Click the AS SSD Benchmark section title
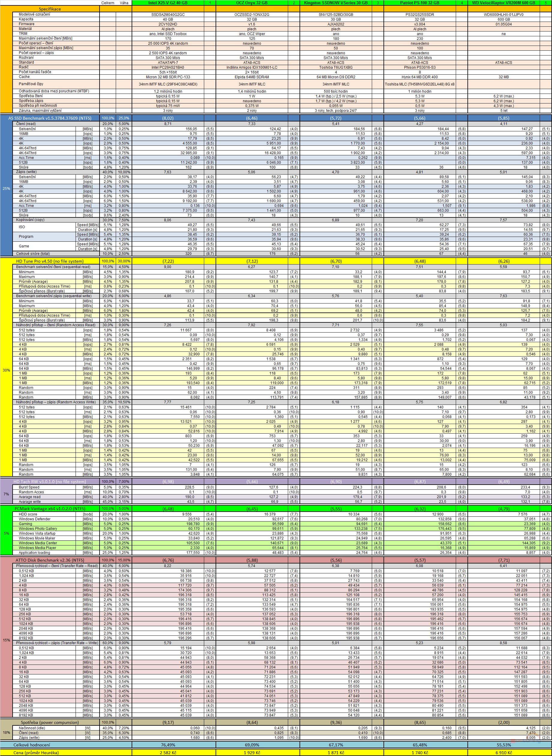This screenshot has height=756, width=552. coord(50,118)
